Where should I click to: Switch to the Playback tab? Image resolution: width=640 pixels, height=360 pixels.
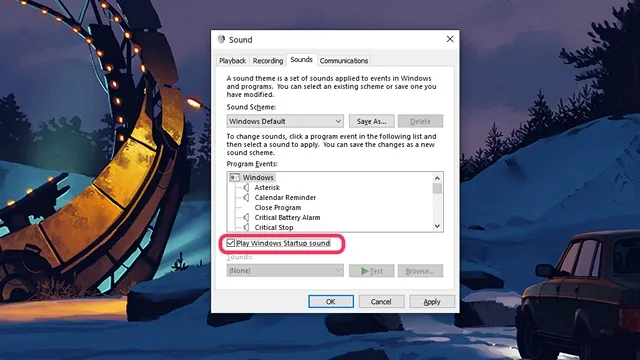click(x=232, y=61)
